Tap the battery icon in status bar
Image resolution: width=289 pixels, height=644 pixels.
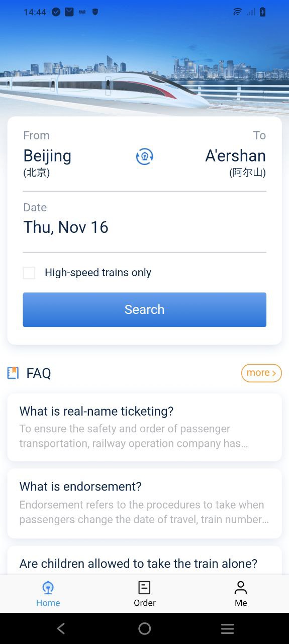[x=262, y=12]
